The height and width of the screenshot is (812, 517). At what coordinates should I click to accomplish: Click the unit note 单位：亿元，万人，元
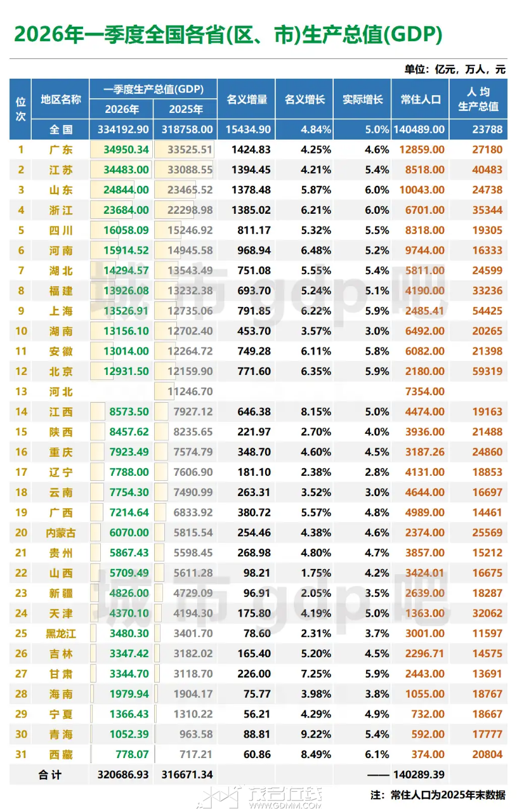pyautogui.click(x=454, y=69)
